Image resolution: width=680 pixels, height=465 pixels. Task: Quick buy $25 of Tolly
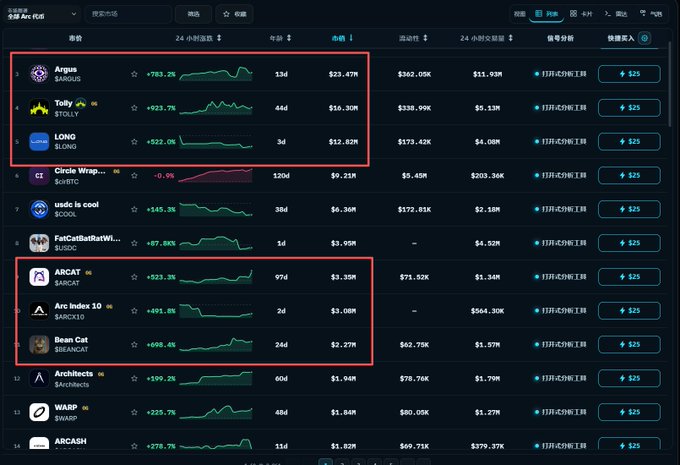point(629,108)
